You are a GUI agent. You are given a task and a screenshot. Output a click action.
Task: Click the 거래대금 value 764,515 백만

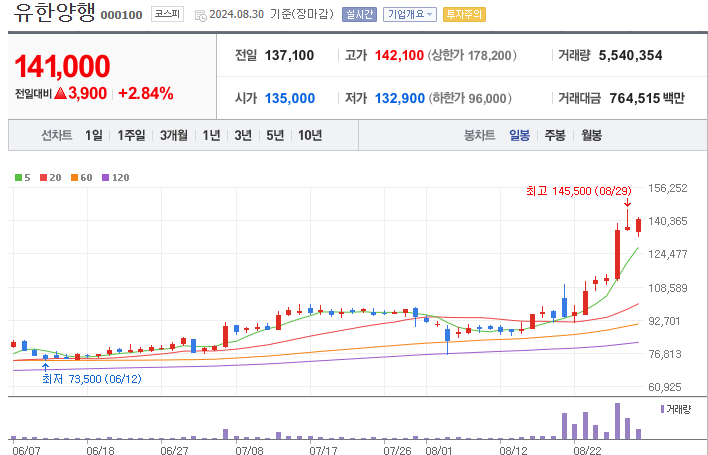click(x=647, y=98)
